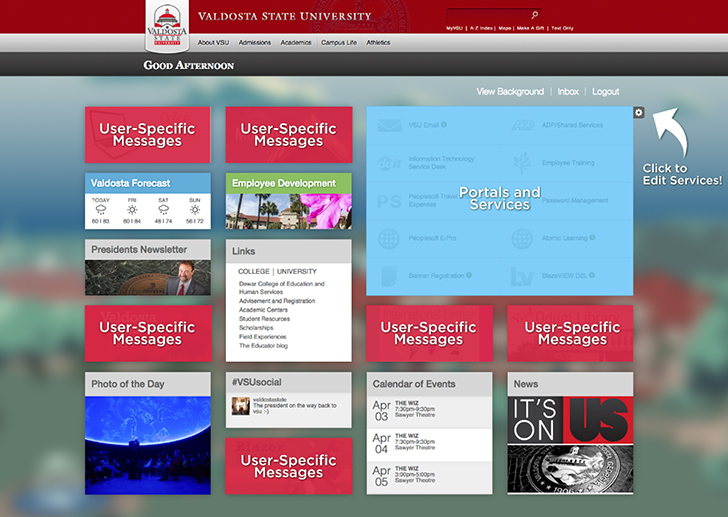Open the Apr 05 THE WIZ event
728x517 pixels.
point(429,478)
